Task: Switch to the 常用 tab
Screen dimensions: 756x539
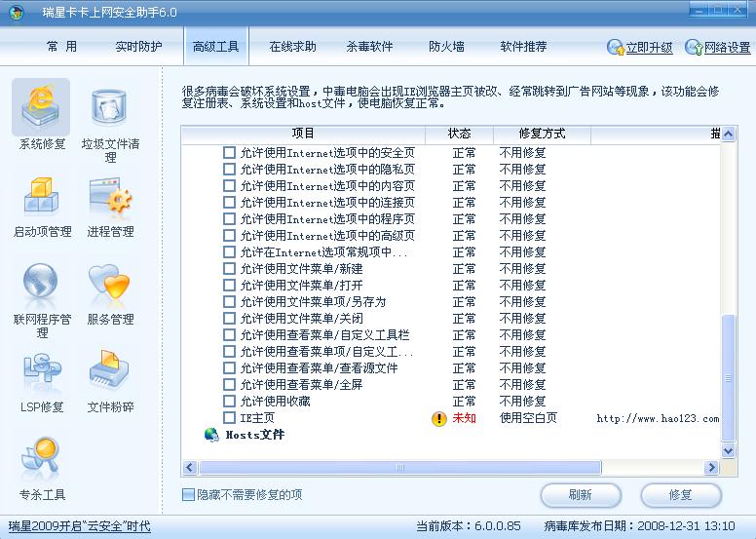Action: (x=61, y=47)
